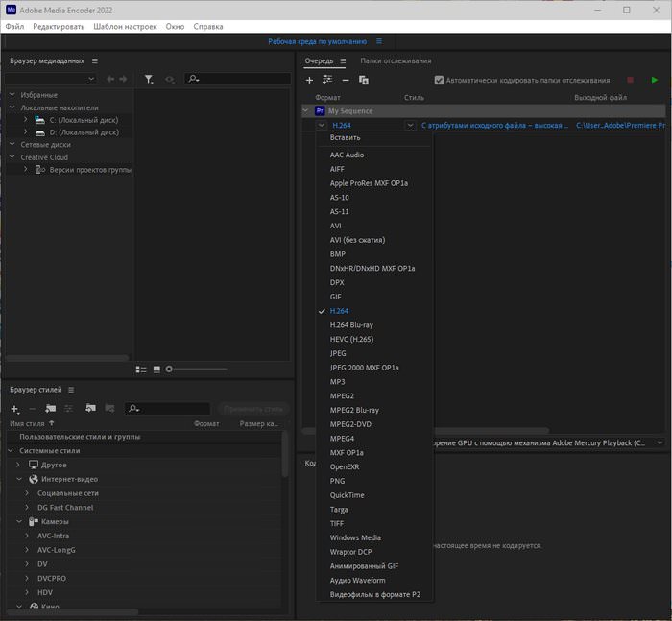Choose HEVC (H.265) from the format list
Screen dimensions: 672x621
[351, 339]
